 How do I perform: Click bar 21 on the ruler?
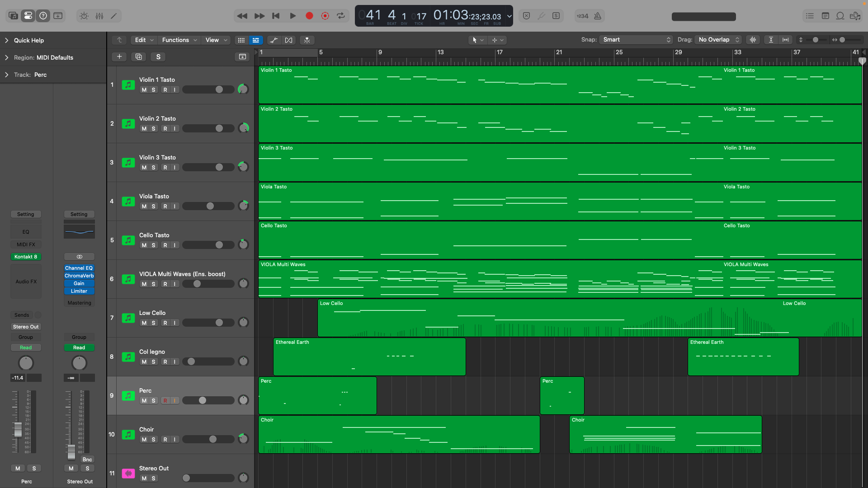(x=559, y=52)
